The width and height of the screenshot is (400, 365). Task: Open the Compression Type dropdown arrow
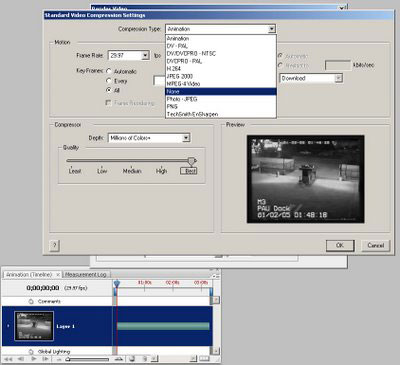[272, 29]
